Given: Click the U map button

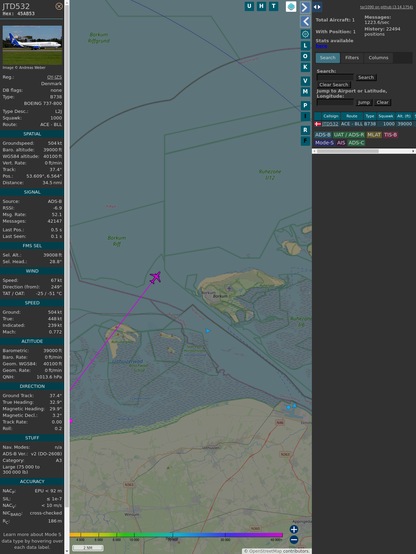Looking at the screenshot, I should click(x=249, y=6).
